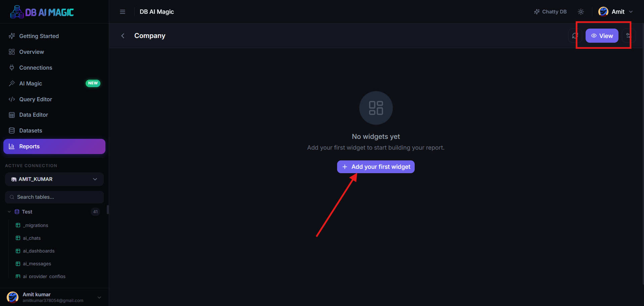Click Amit avatar in top bar
This screenshot has height=306, width=644.
pos(603,12)
